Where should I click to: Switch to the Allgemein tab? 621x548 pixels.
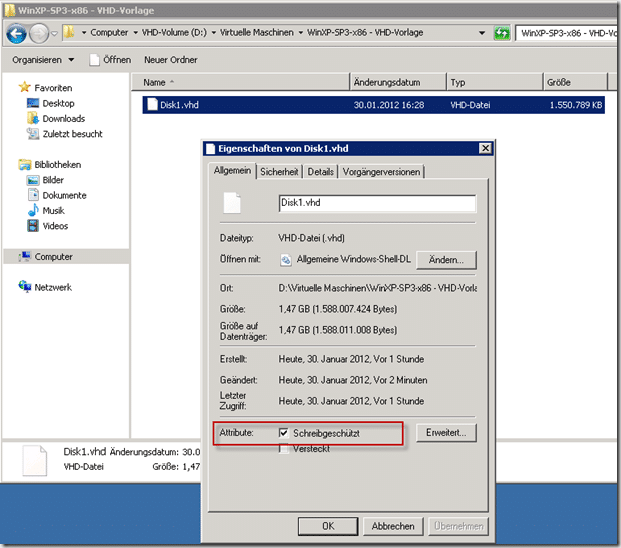(232, 171)
